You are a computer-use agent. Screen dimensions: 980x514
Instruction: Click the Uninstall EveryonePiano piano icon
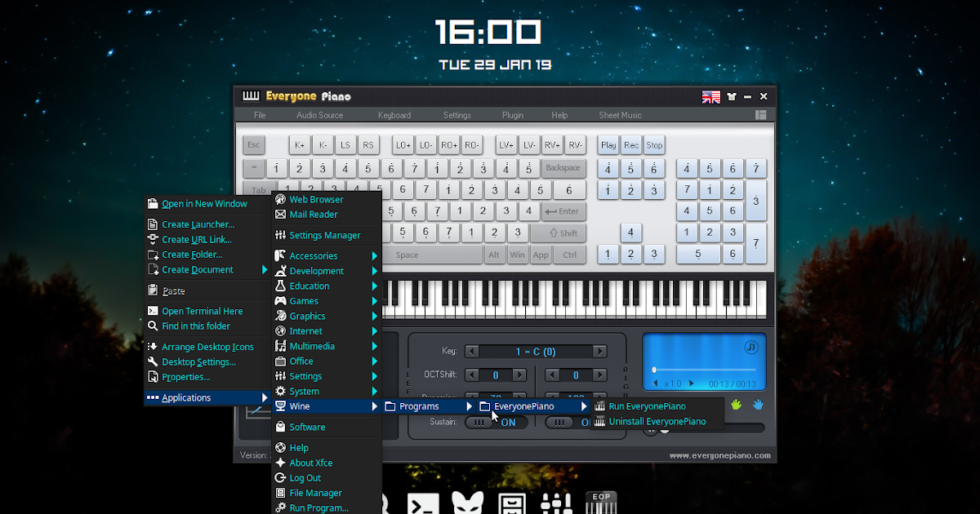tap(600, 422)
